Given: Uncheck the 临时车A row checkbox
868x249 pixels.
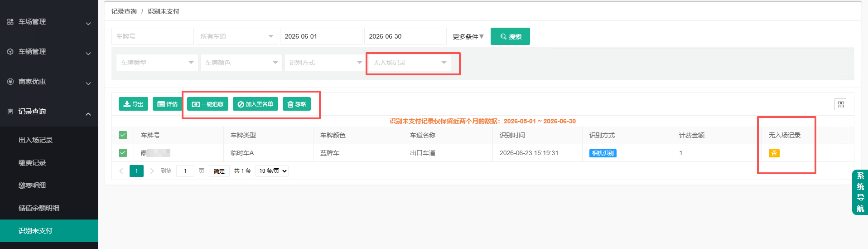Looking at the screenshot, I should point(123,153).
